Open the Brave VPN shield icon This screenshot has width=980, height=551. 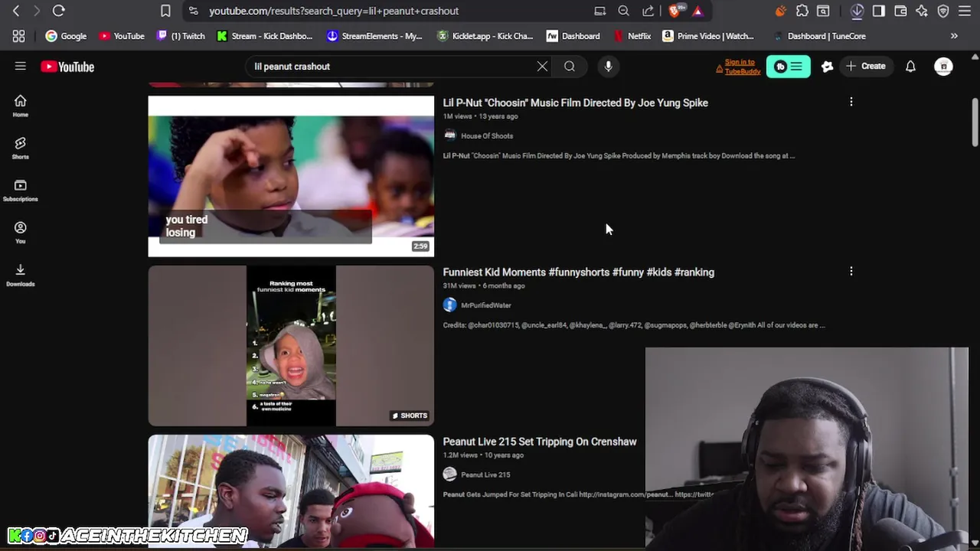pyautogui.click(x=943, y=11)
